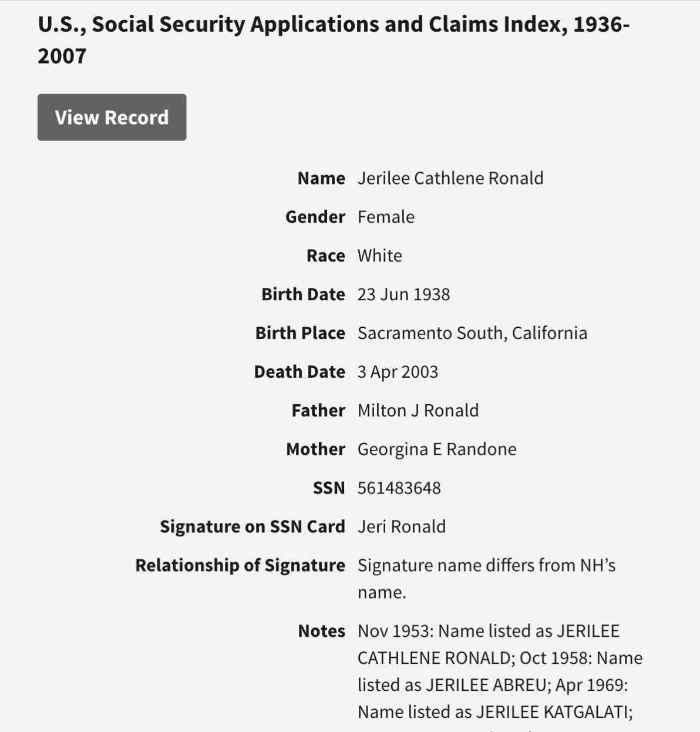Click the Signature on SSN Card label
This screenshot has height=732, width=700.
pos(253,527)
